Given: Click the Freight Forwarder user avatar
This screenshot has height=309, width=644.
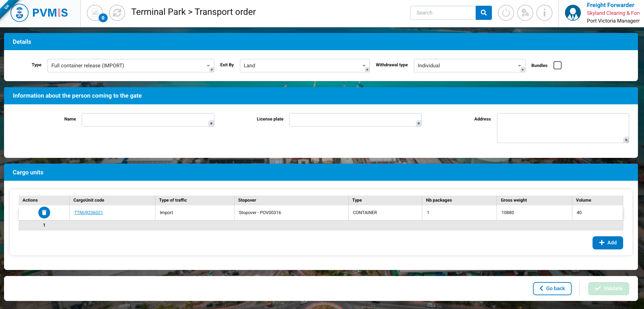Looking at the screenshot, I should (573, 13).
